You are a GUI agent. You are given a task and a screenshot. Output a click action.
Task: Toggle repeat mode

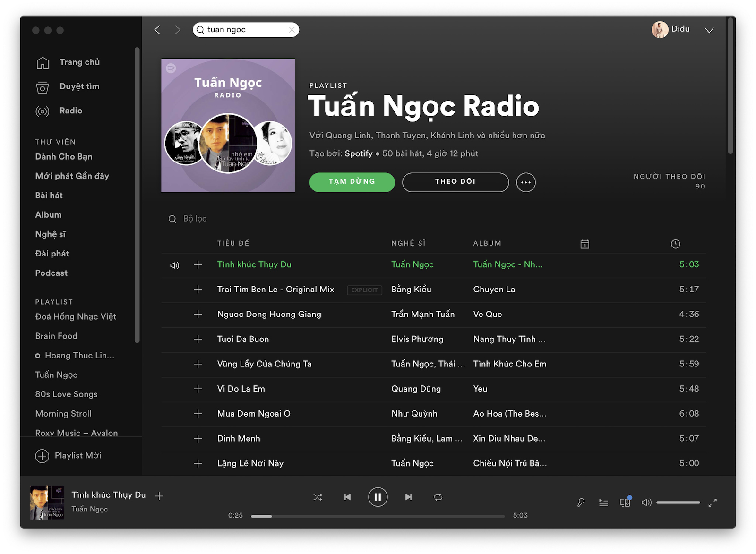point(438,497)
